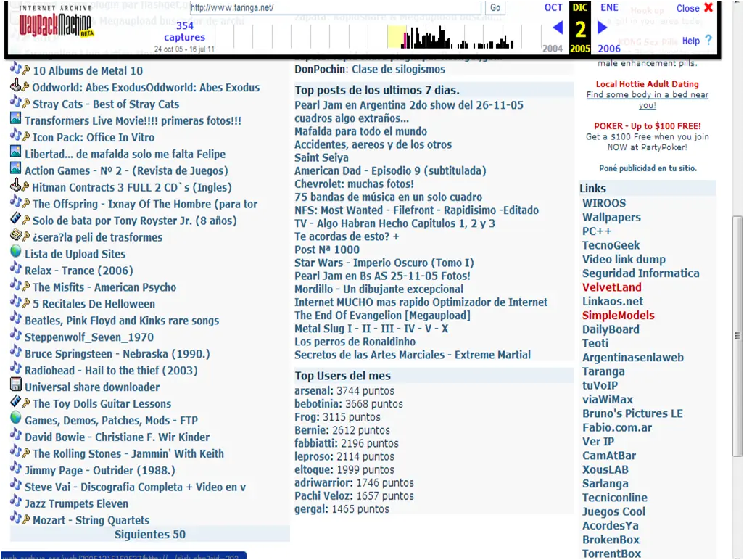Jump to the ENE month capture
The height and width of the screenshot is (560, 744).
click(x=609, y=7)
